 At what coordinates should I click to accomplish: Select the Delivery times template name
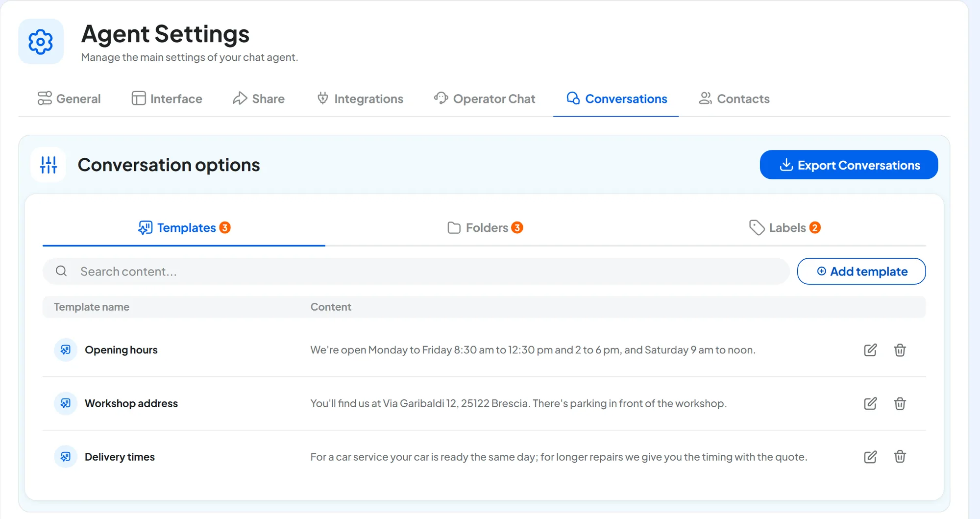tap(120, 457)
